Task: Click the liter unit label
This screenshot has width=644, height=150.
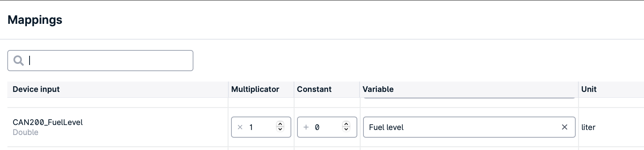Action: (588, 127)
